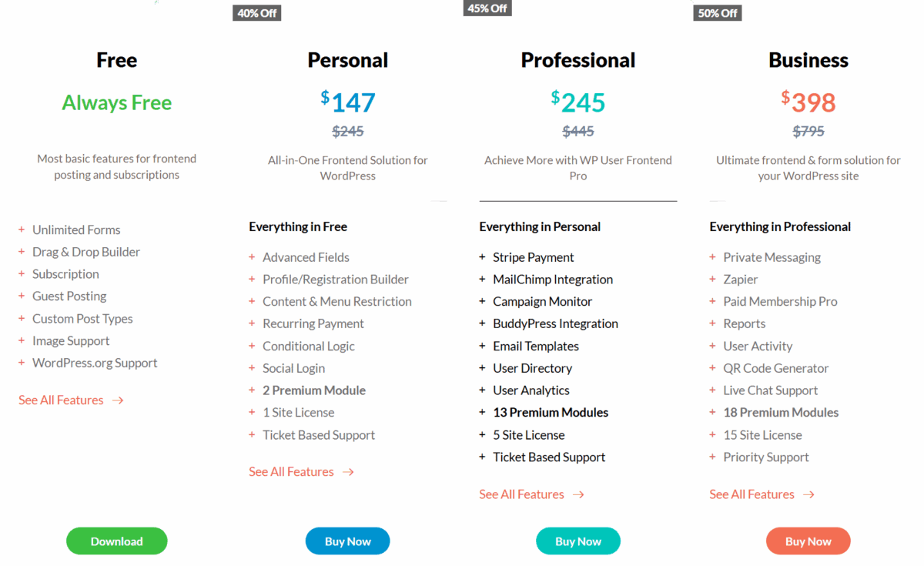The height and width of the screenshot is (566, 924).
Task: Click the 40% Off badge
Action: (x=257, y=13)
